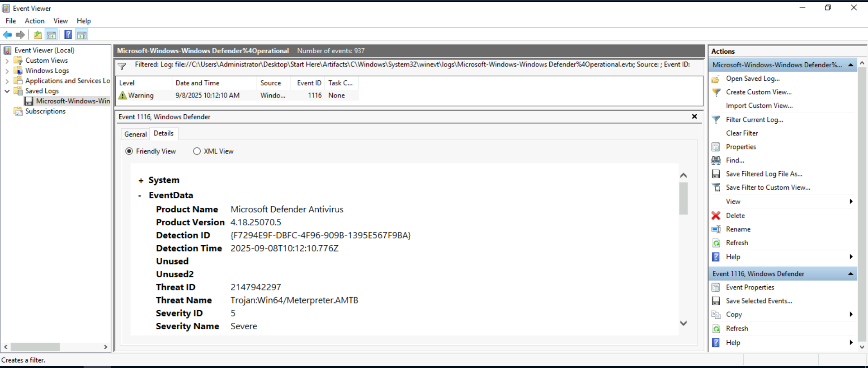This screenshot has height=368, width=868.
Task: Click the red X Delete icon
Action: (716, 216)
